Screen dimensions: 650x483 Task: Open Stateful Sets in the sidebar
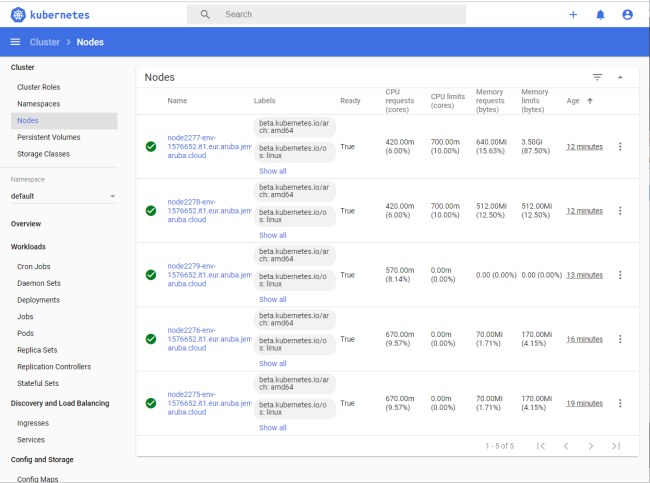38,383
